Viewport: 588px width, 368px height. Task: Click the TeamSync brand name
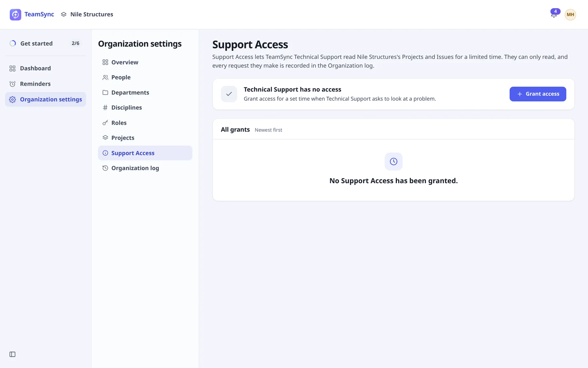pyautogui.click(x=39, y=14)
